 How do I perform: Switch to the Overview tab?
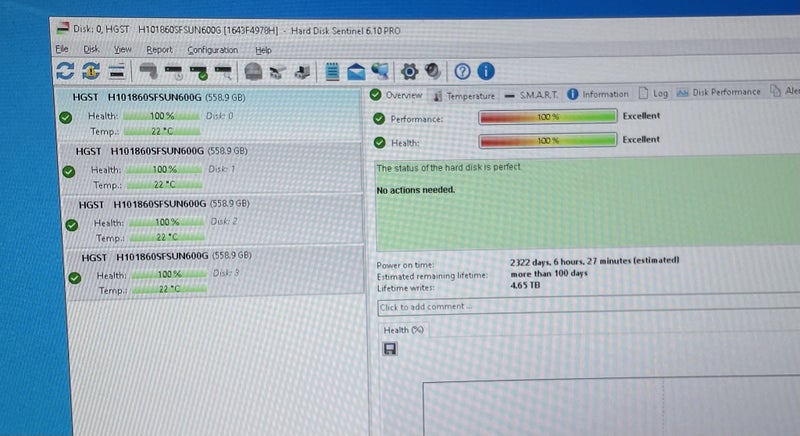pos(396,95)
